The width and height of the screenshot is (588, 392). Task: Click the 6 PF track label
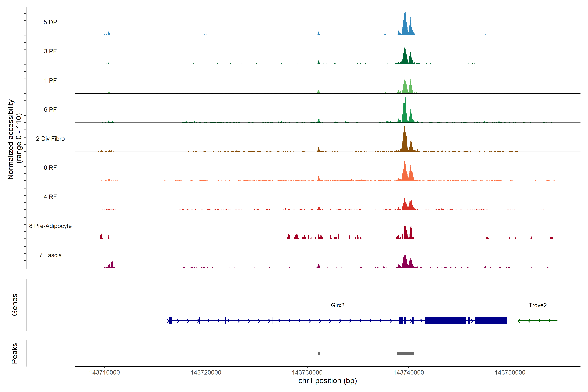tap(50, 109)
